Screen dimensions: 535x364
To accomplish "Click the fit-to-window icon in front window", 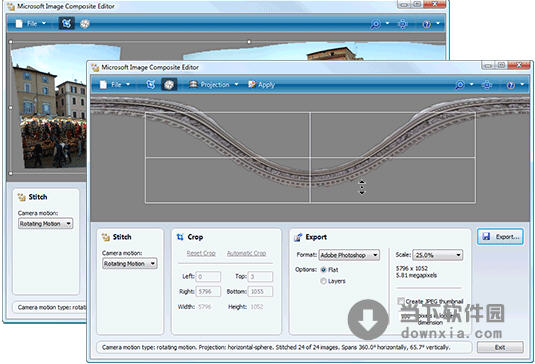I will [x=487, y=85].
